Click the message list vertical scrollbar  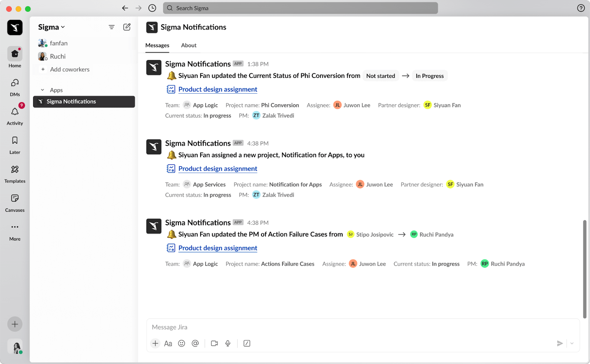pos(584,269)
